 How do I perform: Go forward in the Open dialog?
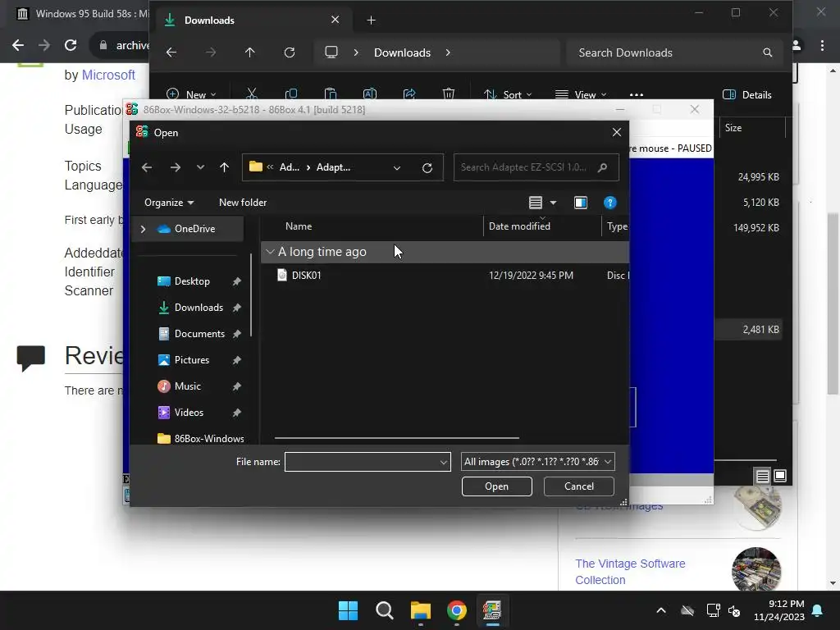tap(176, 167)
